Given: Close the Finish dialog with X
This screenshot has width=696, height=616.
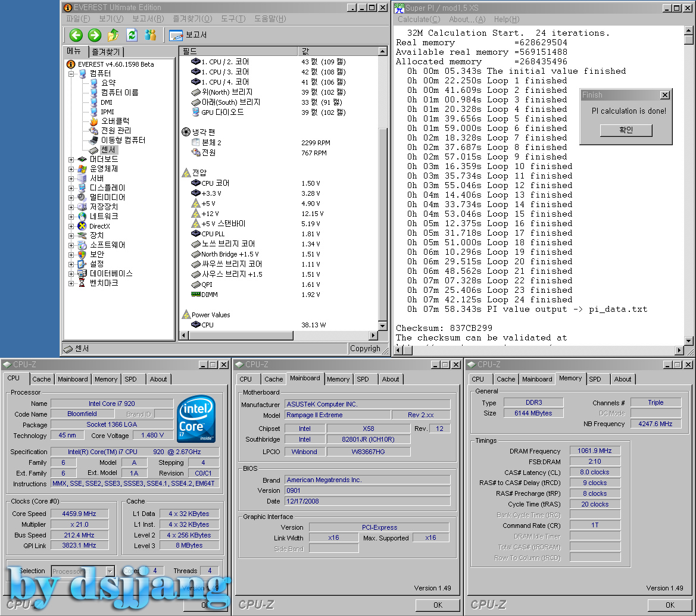Looking at the screenshot, I should [664, 95].
